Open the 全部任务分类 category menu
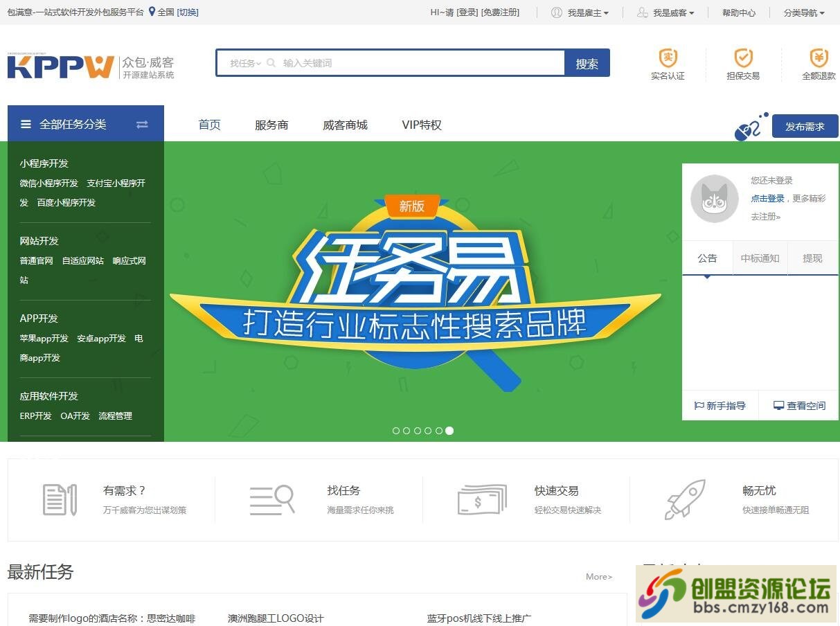The width and height of the screenshot is (840, 626). pos(86,123)
